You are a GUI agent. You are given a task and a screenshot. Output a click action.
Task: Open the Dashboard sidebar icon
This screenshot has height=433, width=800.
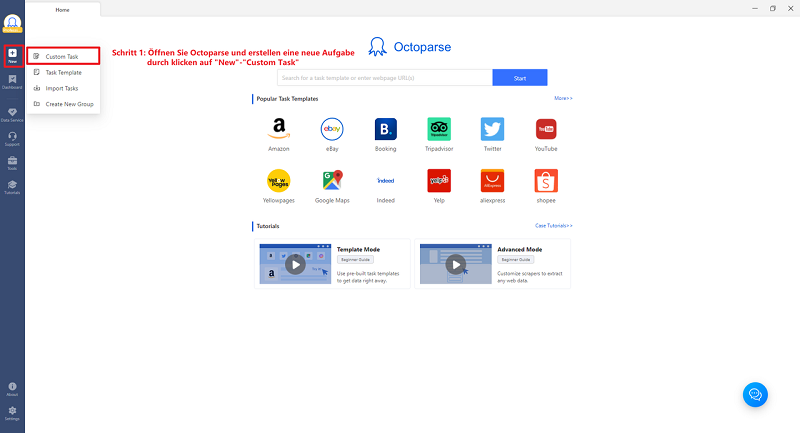[x=12, y=82]
